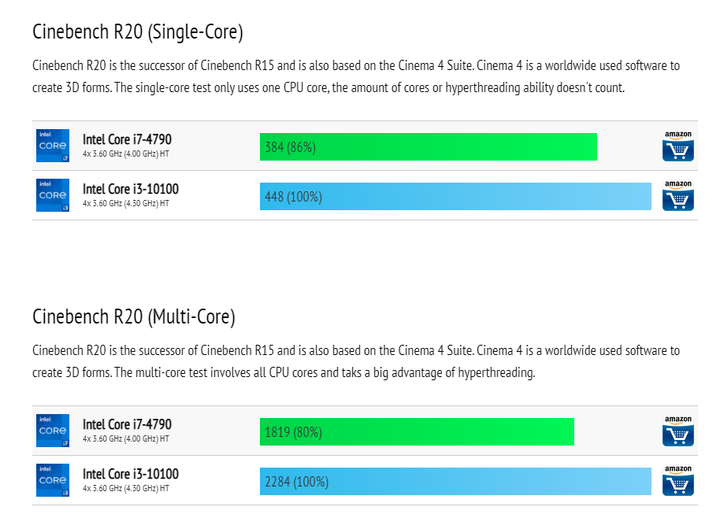Open Amazon cart for i3-10100 in Multi-Core results
Image resolution: width=720 pixels, height=529 pixels.
(x=678, y=481)
